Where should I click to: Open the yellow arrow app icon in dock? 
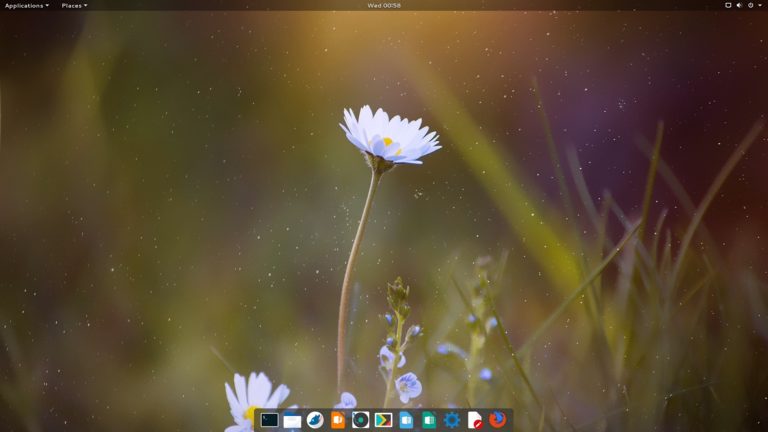(x=383, y=420)
